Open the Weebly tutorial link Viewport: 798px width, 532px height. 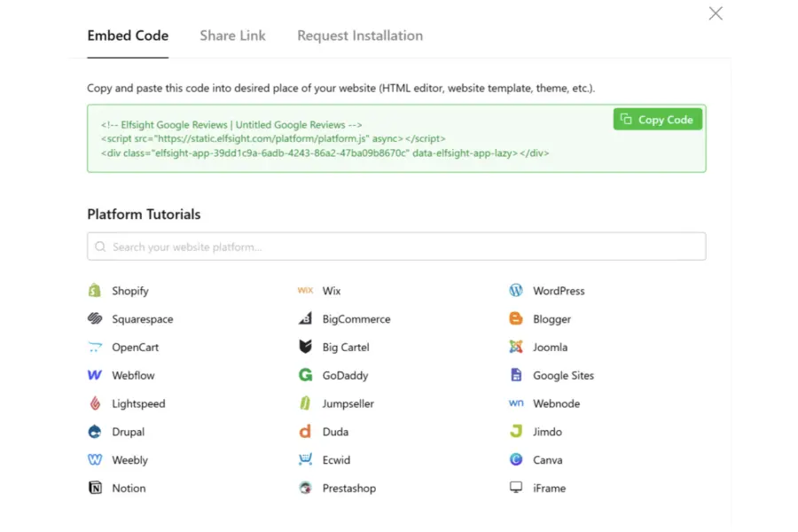click(x=129, y=460)
